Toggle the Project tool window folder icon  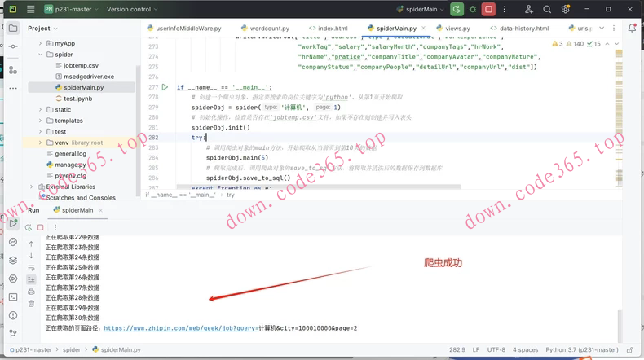pos(13,28)
